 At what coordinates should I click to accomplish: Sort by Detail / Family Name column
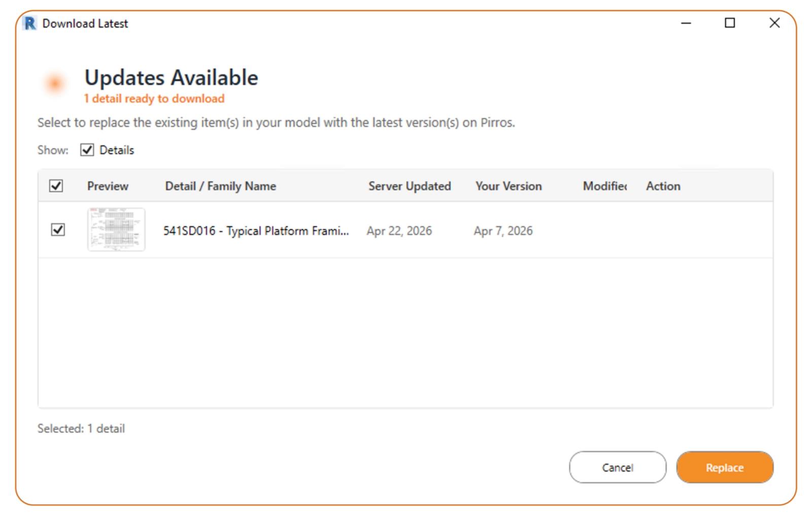pyautogui.click(x=221, y=186)
